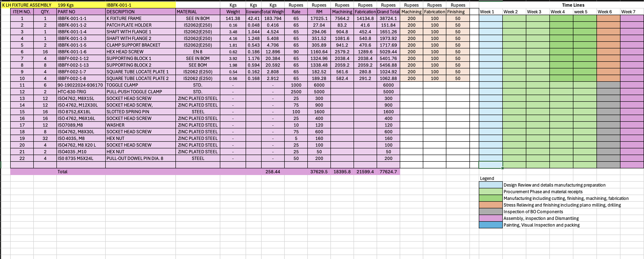The image size is (644, 259).
Task: Click the 'MATERIAL' header cell
Action: click(x=198, y=12)
